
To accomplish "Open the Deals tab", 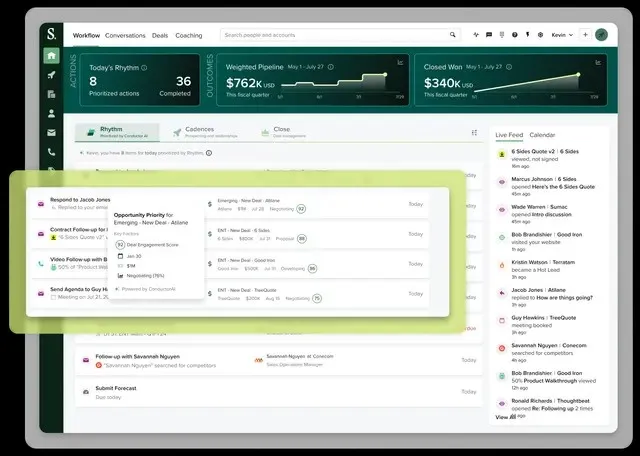I will click(160, 36).
